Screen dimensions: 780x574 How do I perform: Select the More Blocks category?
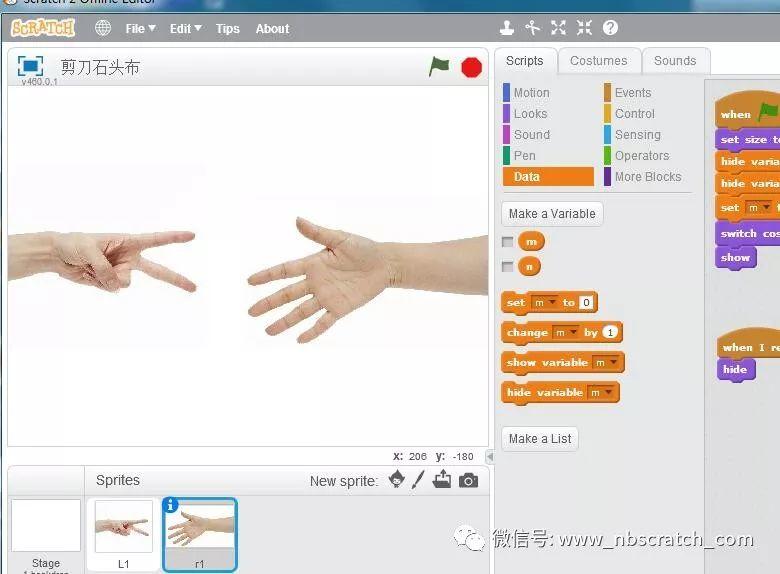pyautogui.click(x=643, y=177)
